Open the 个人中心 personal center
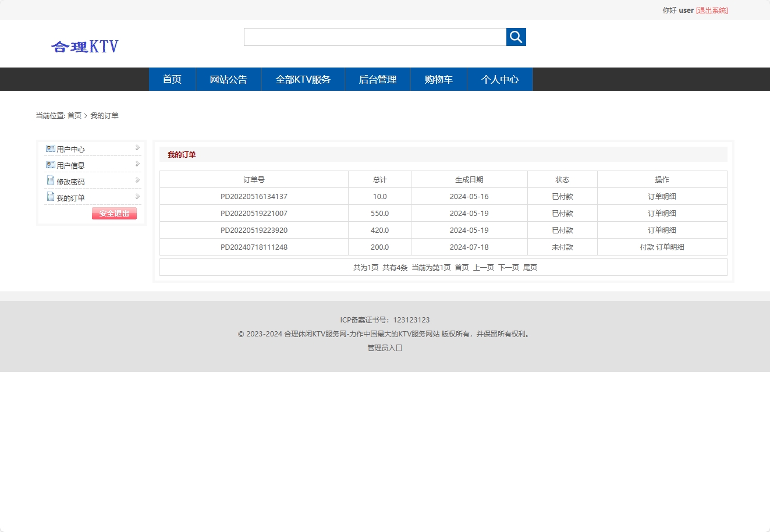This screenshot has height=532, width=770. (x=500, y=79)
